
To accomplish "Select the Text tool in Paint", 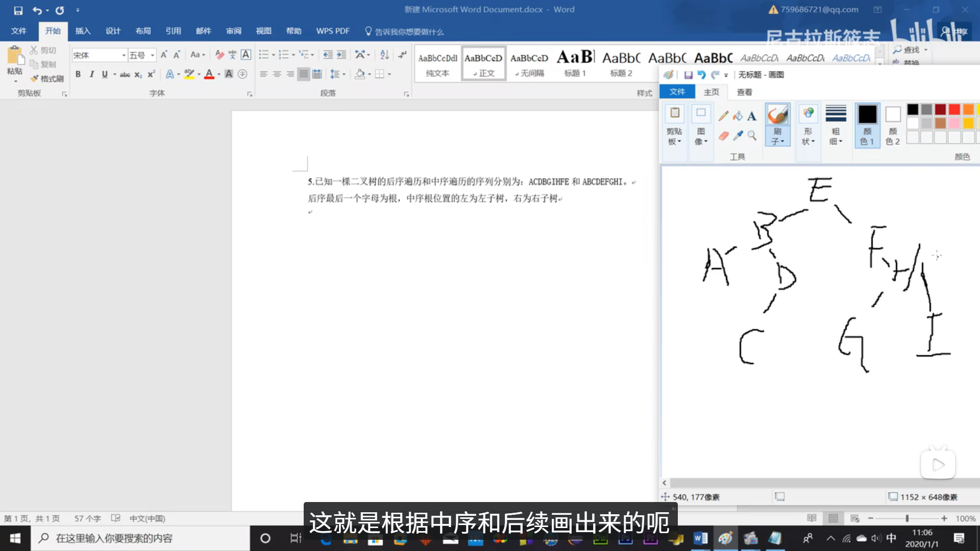I will click(752, 116).
